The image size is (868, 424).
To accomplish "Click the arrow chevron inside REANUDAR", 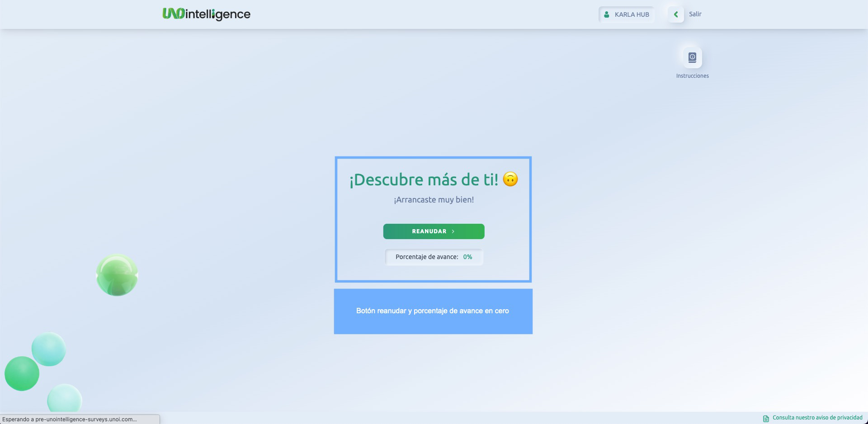I will [x=453, y=231].
